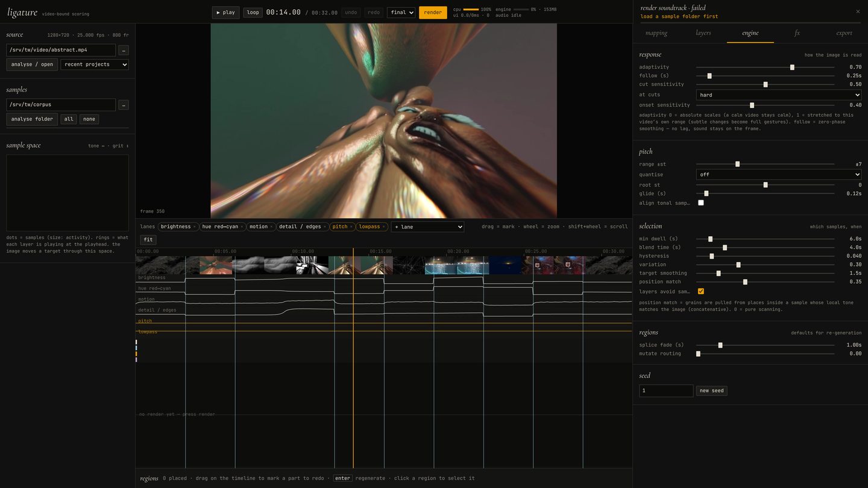Click timeline thumbnail at 00:05.00
Image resolution: width=868 pixels, height=488 pixels.
pos(216,265)
